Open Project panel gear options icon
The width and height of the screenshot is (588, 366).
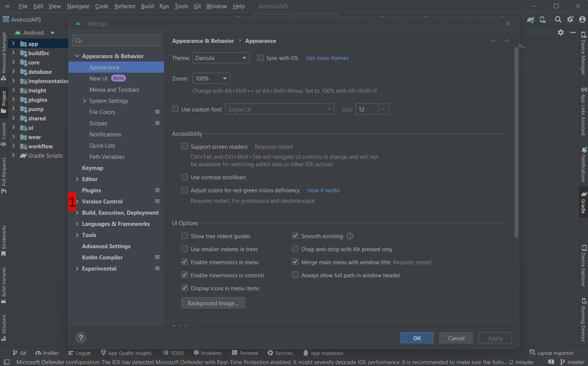[561, 32]
